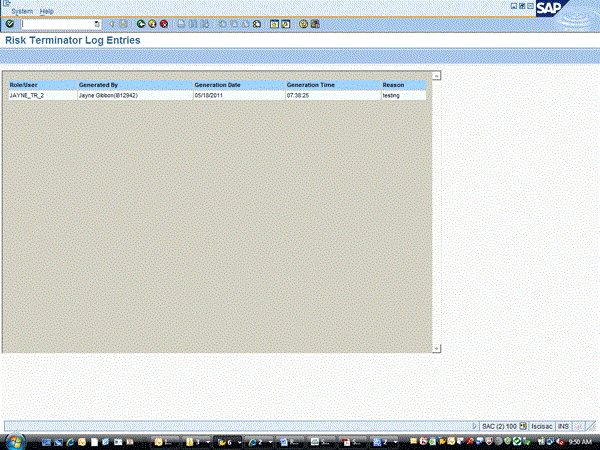
Task: Click the Windows Start button
Action: pos(14,440)
